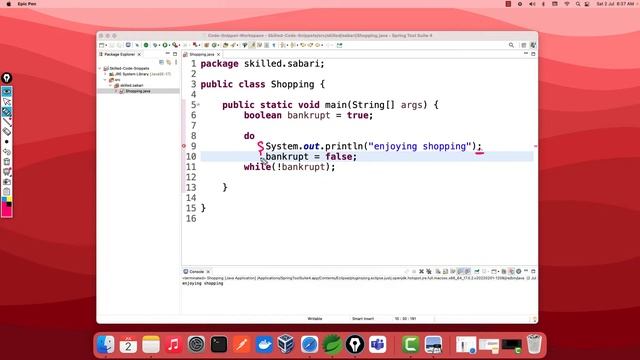Open the Apple menu
Screen dimensions: 640x360
click(x=9, y=4)
